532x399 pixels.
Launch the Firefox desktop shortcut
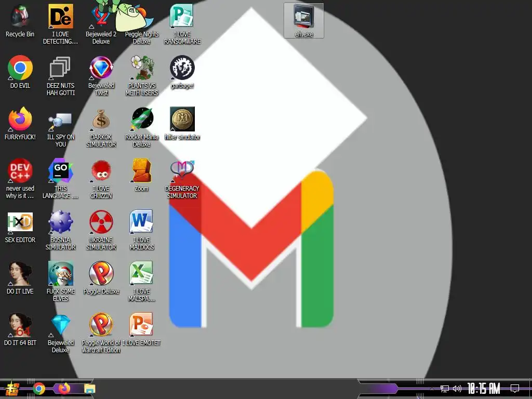pos(20,124)
